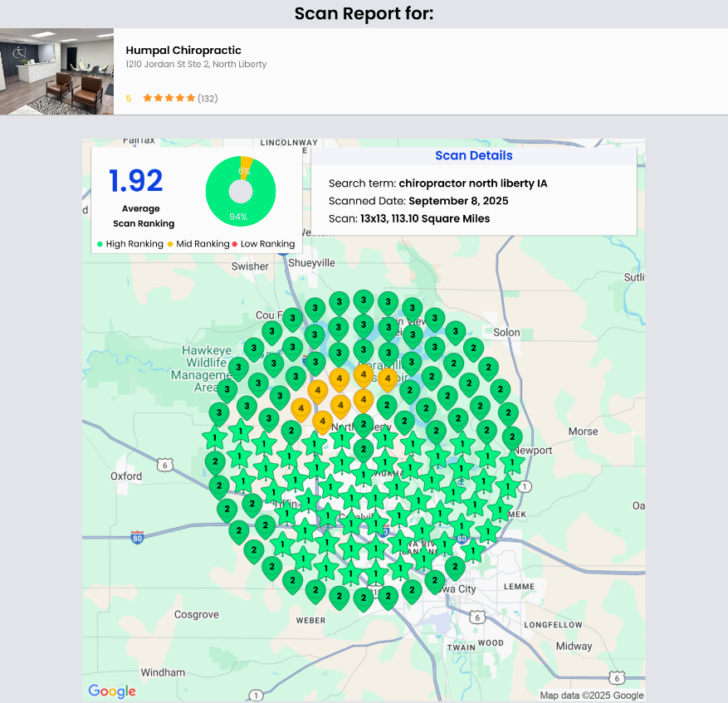The height and width of the screenshot is (703, 728).
Task: Click the leftmost yellow rank 4 pin
Action: 300,408
